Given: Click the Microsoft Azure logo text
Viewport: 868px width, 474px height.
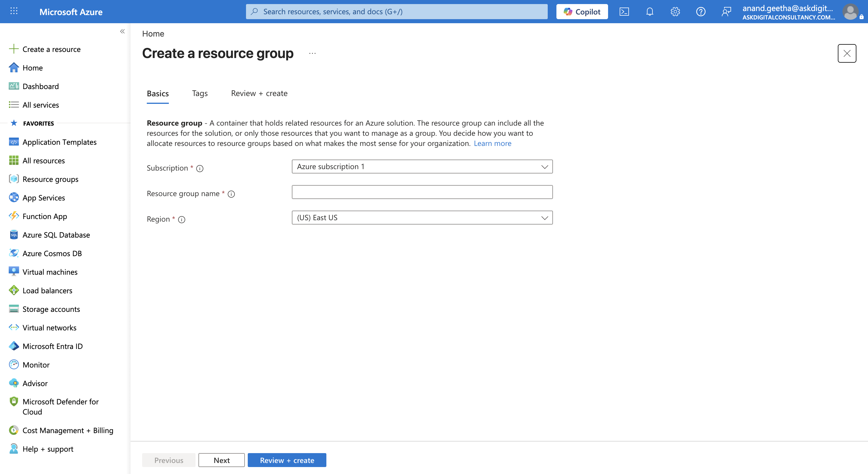Looking at the screenshot, I should pos(71,12).
